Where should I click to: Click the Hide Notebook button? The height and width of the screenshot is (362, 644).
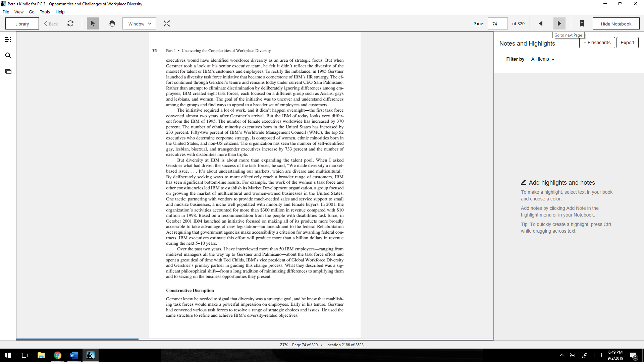point(616,23)
